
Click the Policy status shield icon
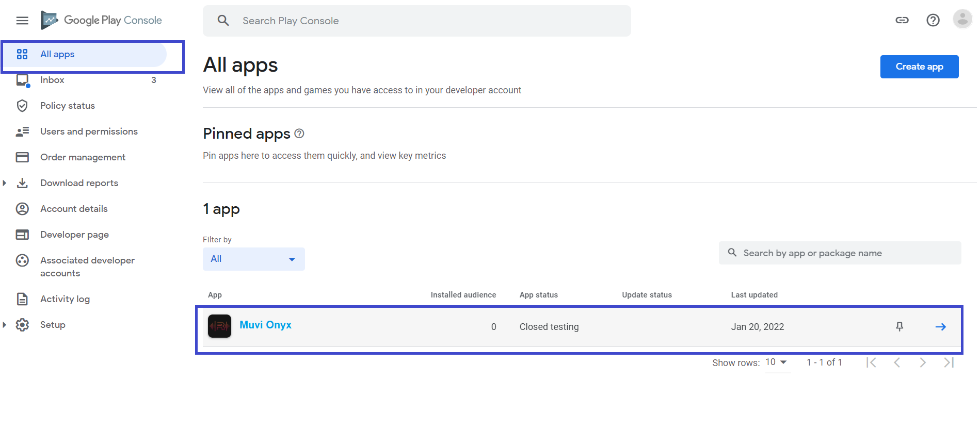22,106
